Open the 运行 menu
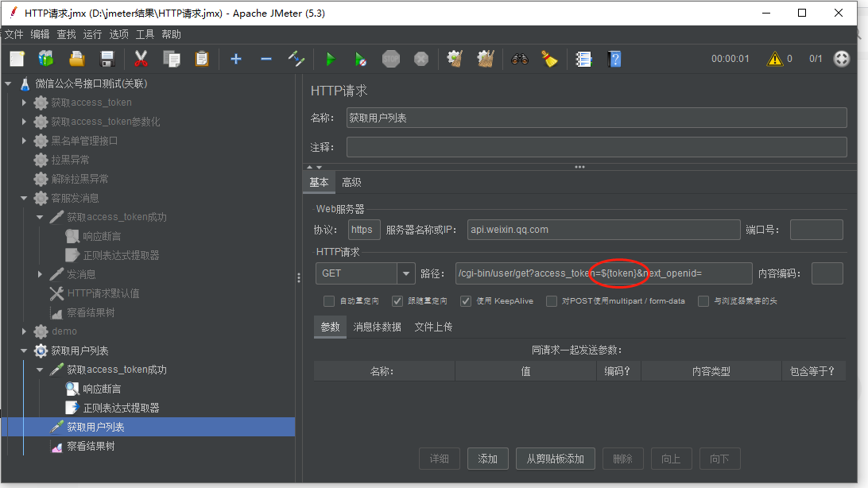The height and width of the screenshot is (488, 868). coord(92,34)
